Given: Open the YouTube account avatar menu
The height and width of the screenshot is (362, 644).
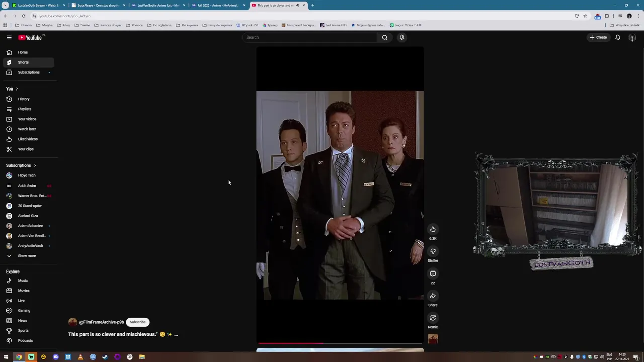Looking at the screenshot, I should coord(632,37).
